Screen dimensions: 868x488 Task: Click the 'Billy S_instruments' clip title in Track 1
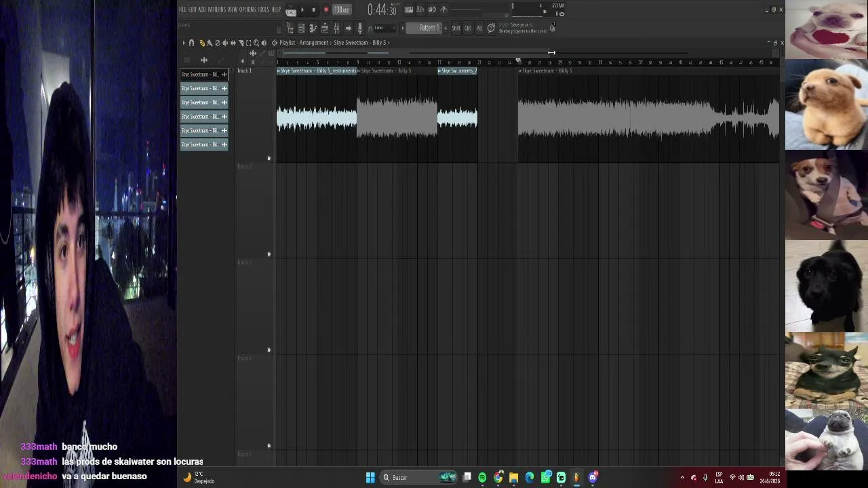point(317,70)
